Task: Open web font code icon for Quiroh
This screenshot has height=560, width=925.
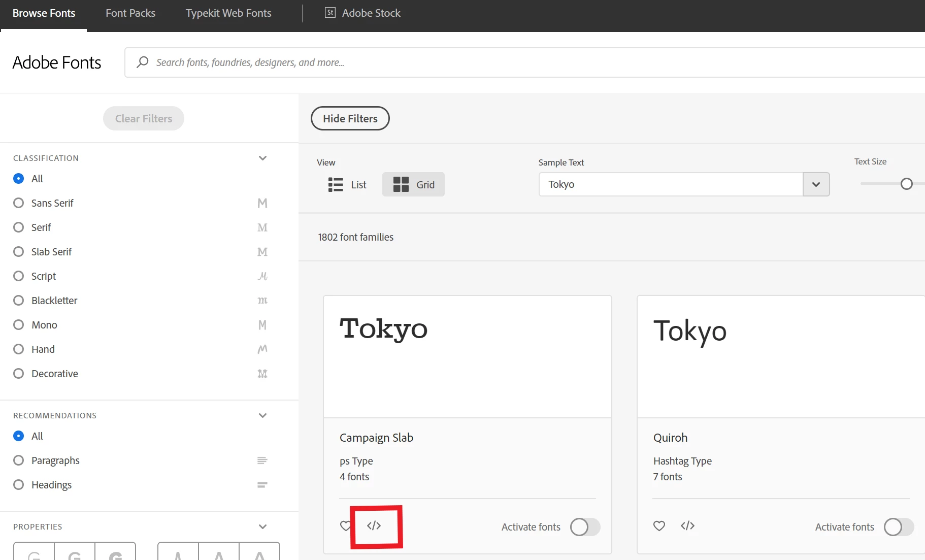Action: click(687, 525)
